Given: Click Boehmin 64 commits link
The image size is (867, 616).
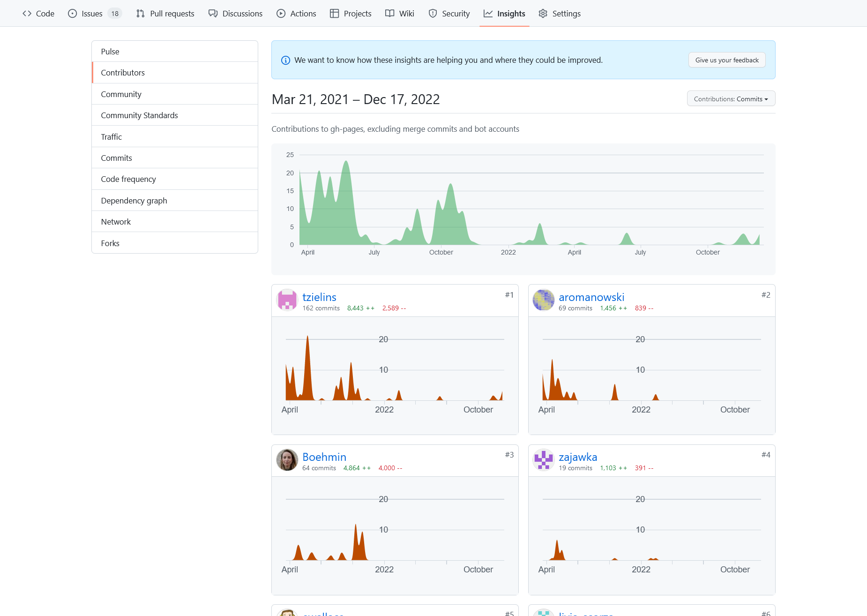Looking at the screenshot, I should (319, 468).
